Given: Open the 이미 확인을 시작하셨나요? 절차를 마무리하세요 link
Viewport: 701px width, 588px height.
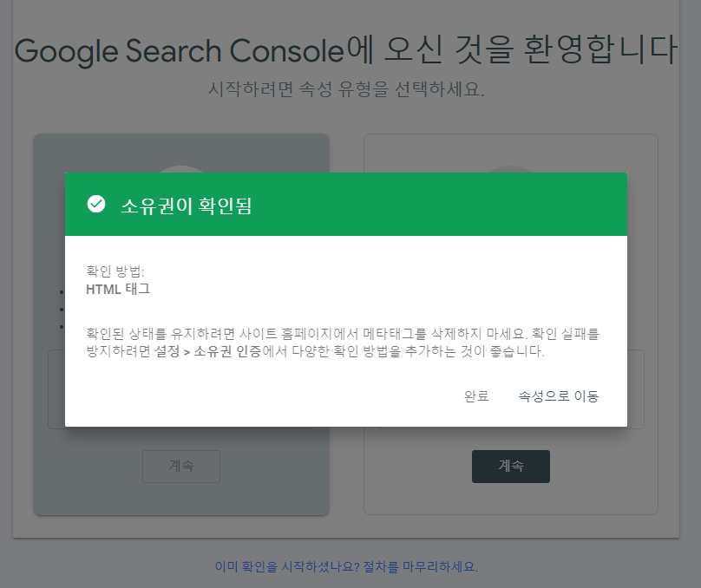Looking at the screenshot, I should (x=346, y=566).
